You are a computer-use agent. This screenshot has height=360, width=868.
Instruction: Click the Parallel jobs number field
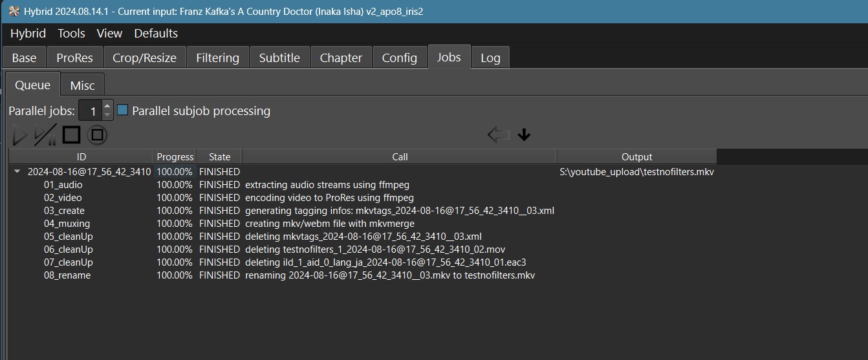coord(91,111)
